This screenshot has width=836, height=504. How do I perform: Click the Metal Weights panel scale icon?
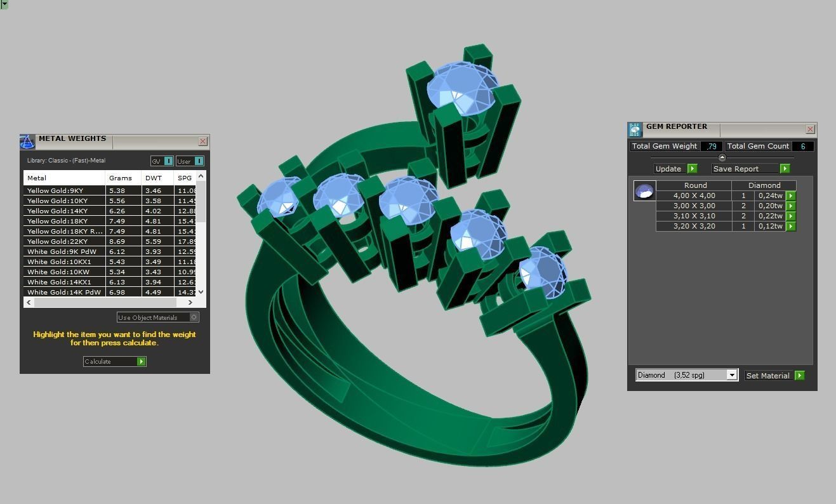coord(27,142)
